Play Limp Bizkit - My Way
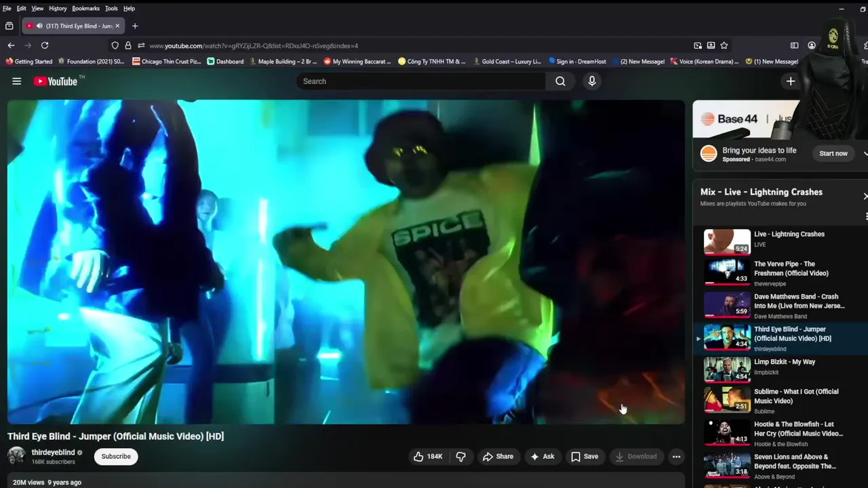Image resolution: width=868 pixels, height=488 pixels. click(x=780, y=369)
